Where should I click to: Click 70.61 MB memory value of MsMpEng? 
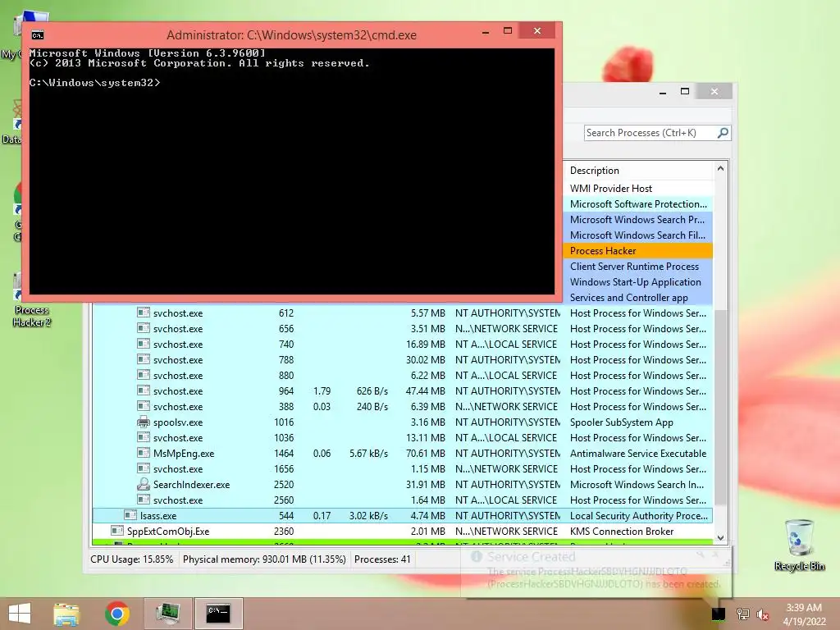click(426, 453)
